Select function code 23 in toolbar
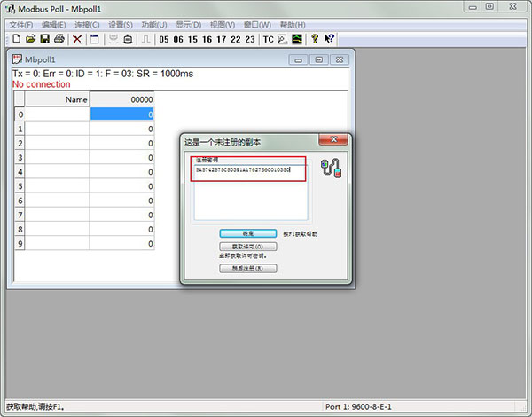This screenshot has width=532, height=417. pos(250,39)
